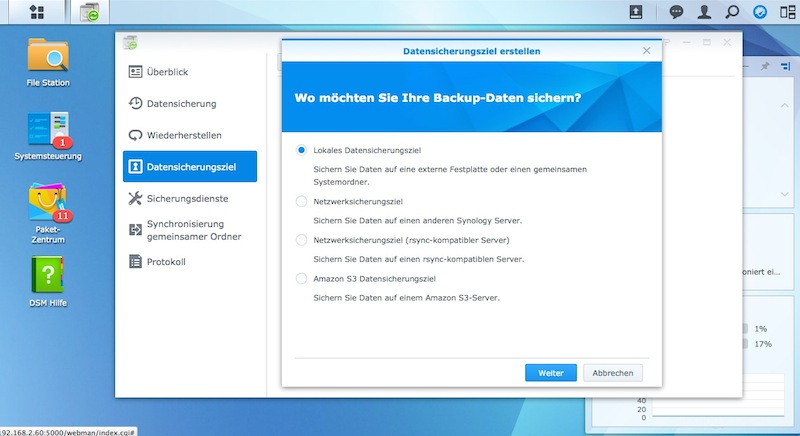Screen dimensions: 800x436
Task: Click the widget panel dock icon
Action: [785, 66]
